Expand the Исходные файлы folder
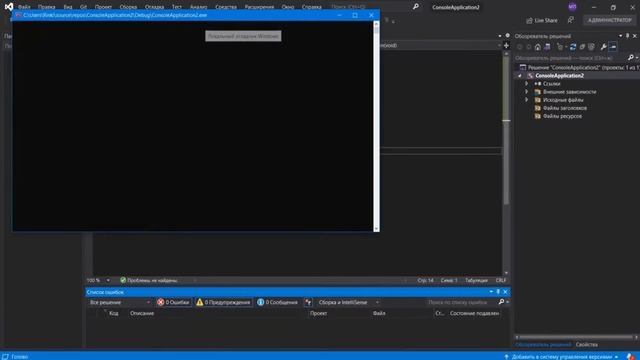This screenshot has width=640, height=360. click(527, 100)
